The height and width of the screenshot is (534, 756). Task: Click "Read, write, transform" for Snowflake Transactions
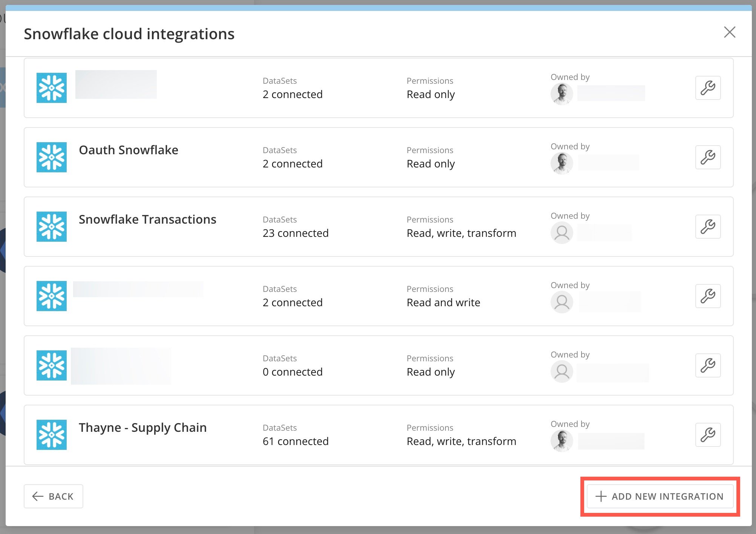[461, 233]
